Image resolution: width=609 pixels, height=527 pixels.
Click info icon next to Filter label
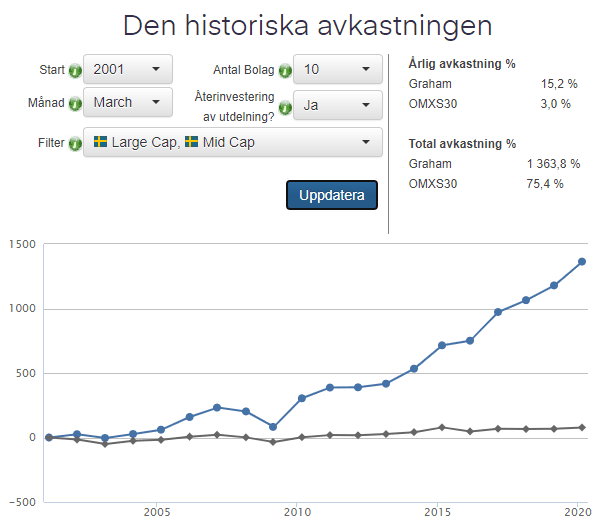75,144
